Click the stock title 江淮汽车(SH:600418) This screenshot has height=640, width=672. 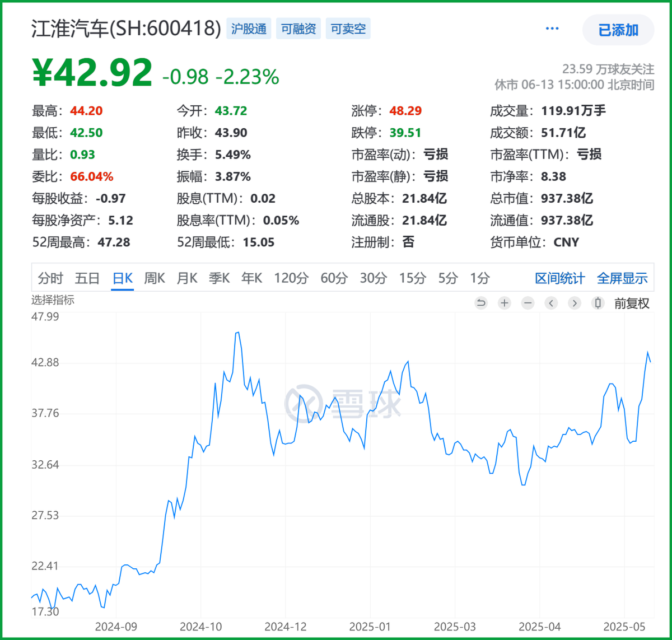127,29
